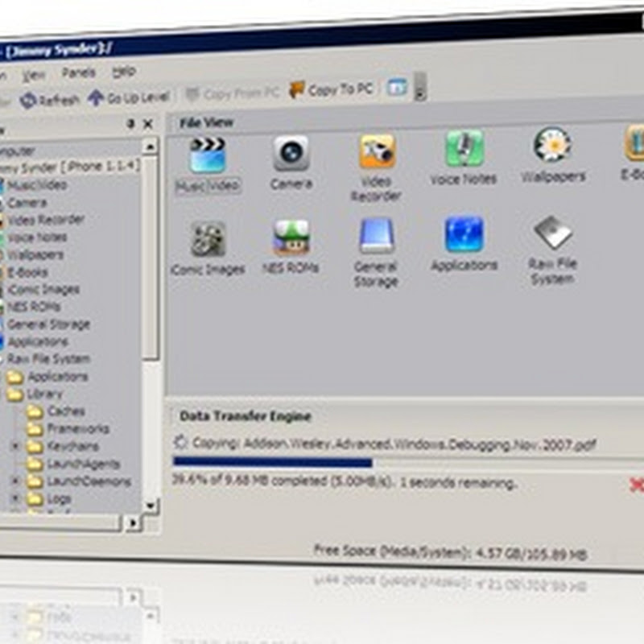Close the left tree panel

(x=148, y=124)
